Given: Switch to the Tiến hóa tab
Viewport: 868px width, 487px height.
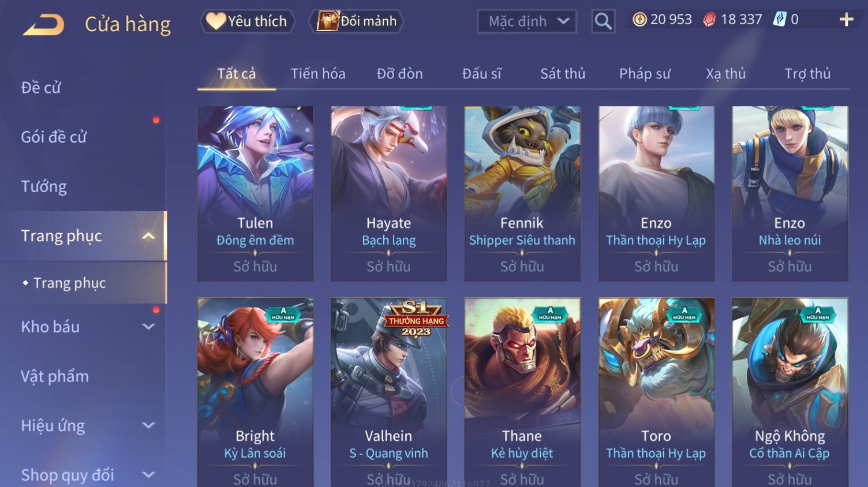Looking at the screenshot, I should coord(318,74).
